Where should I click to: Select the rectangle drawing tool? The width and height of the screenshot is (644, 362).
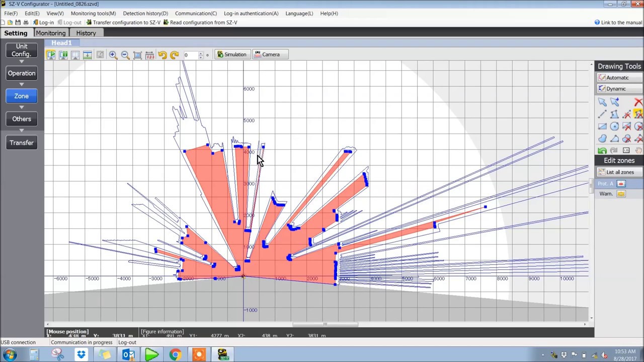602,127
